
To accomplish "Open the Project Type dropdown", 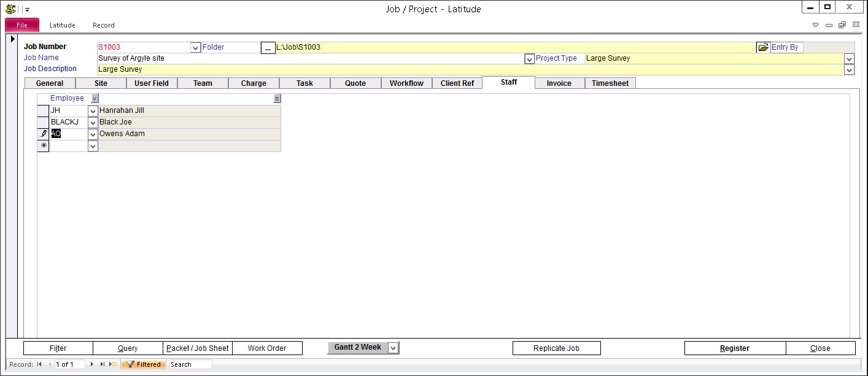I will click(x=849, y=58).
